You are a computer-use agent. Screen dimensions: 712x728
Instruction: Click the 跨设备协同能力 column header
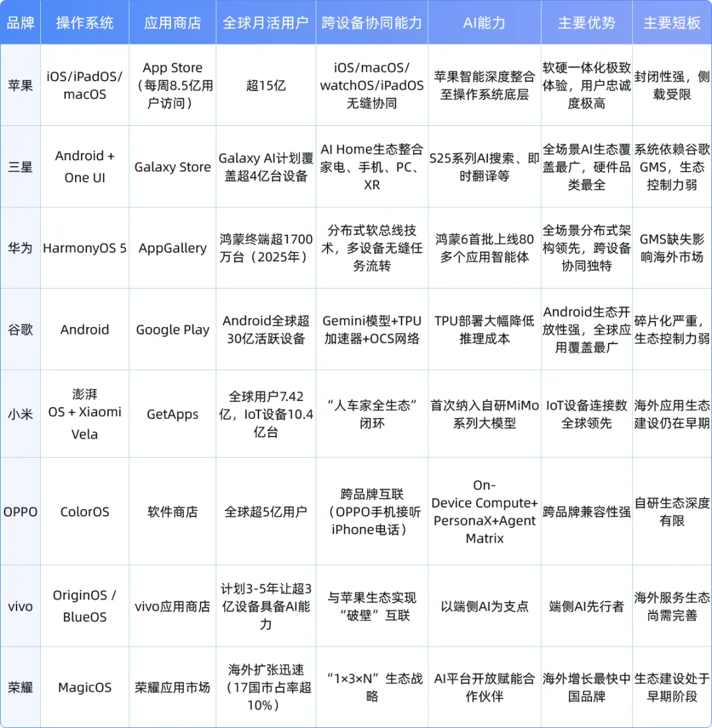pyautogui.click(x=372, y=22)
